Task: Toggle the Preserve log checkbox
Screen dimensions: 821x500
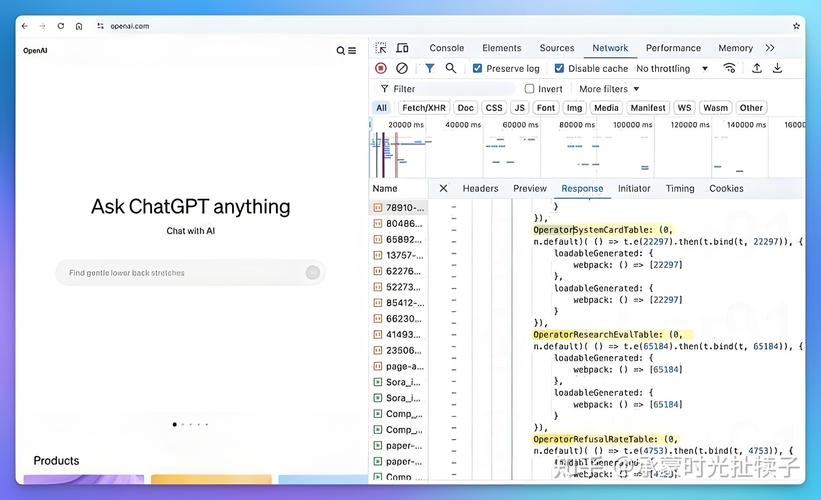Action: point(477,69)
